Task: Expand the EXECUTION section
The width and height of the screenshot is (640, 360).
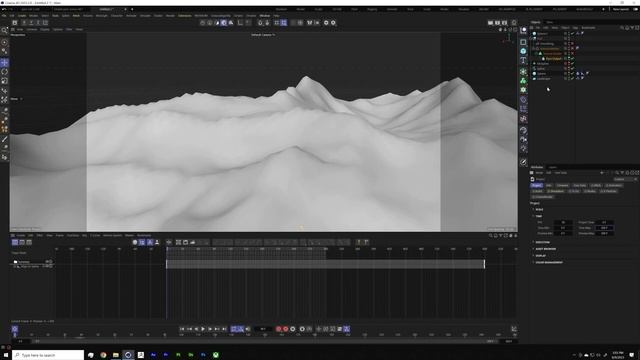Action: coord(542,242)
